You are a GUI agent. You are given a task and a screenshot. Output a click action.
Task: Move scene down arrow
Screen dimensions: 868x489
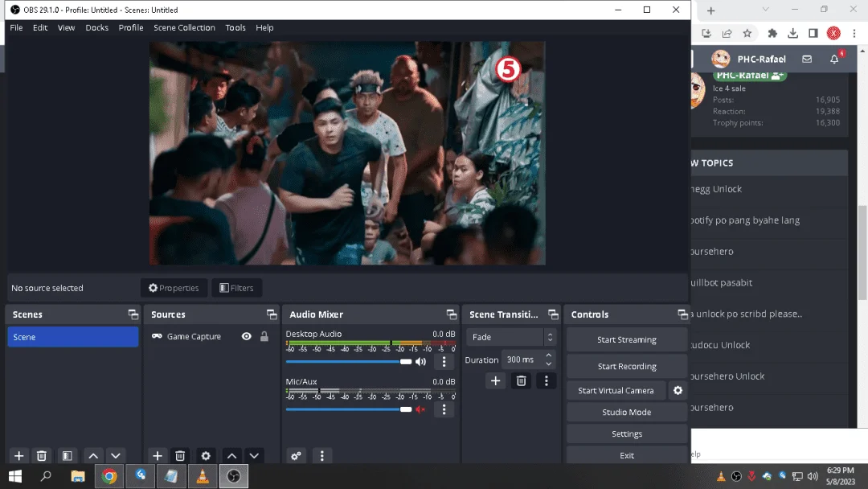point(116,456)
